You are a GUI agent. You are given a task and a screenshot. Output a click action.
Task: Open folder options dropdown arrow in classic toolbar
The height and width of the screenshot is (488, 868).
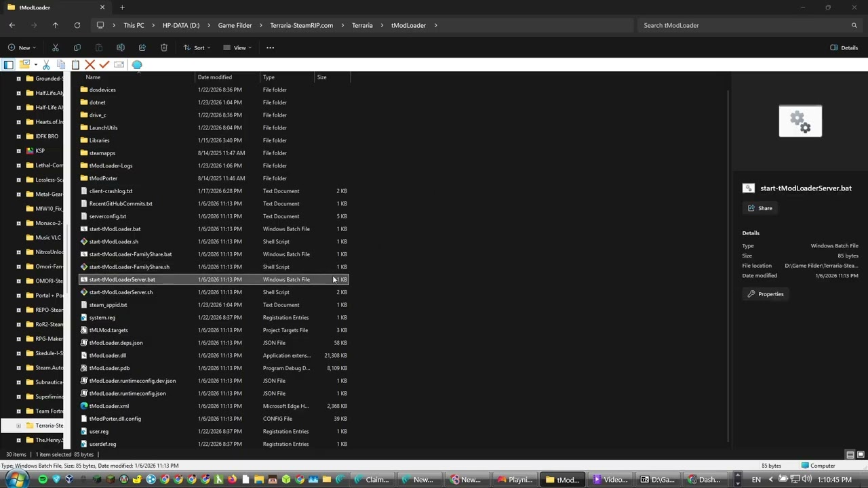pyautogui.click(x=35, y=64)
